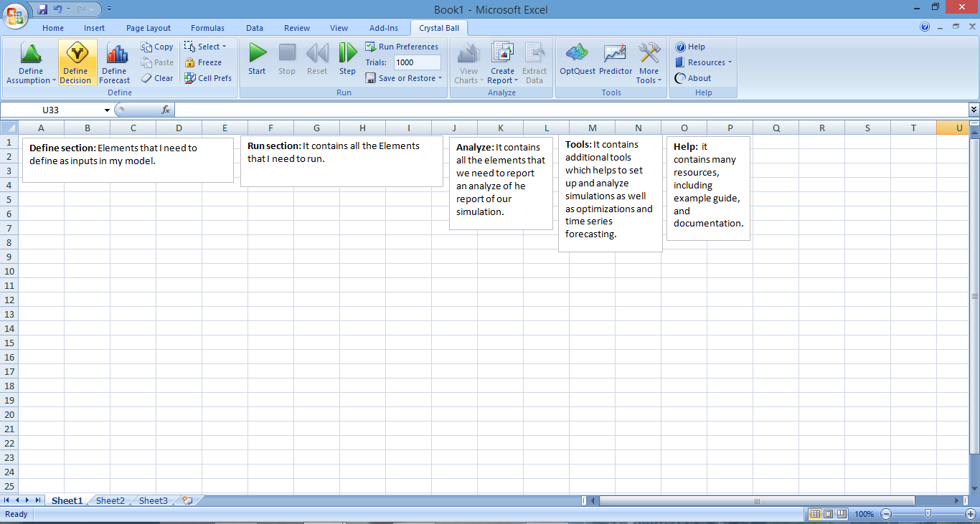980x524 pixels.
Task: Switch to Page Layout tab
Action: pos(149,28)
